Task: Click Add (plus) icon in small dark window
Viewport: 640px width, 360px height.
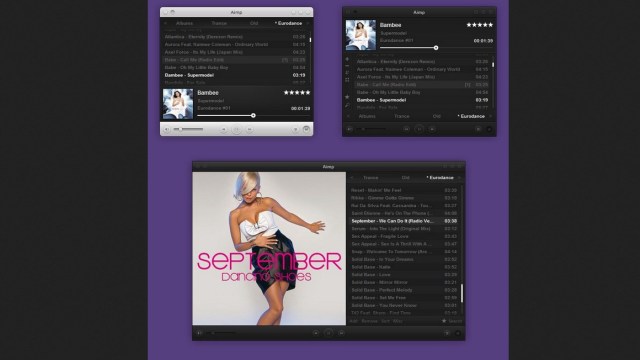Action: (x=347, y=59)
